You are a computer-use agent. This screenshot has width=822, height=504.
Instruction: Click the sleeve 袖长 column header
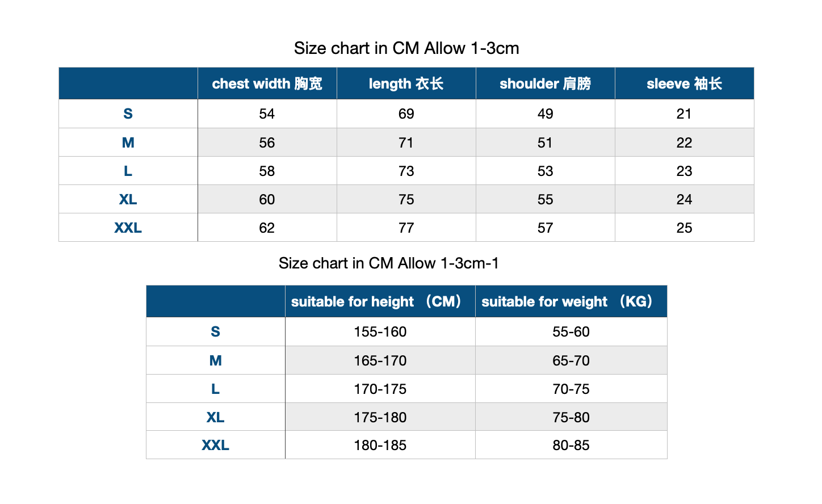pyautogui.click(x=685, y=83)
